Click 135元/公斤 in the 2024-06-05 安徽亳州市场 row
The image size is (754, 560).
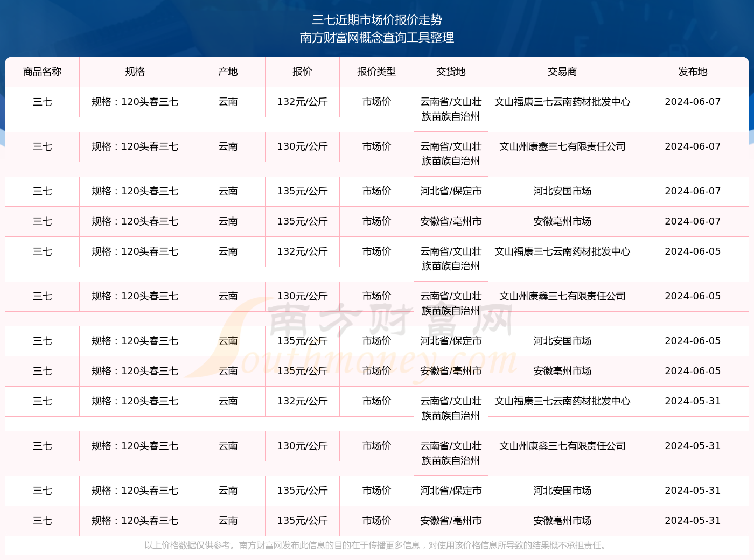[303, 371]
